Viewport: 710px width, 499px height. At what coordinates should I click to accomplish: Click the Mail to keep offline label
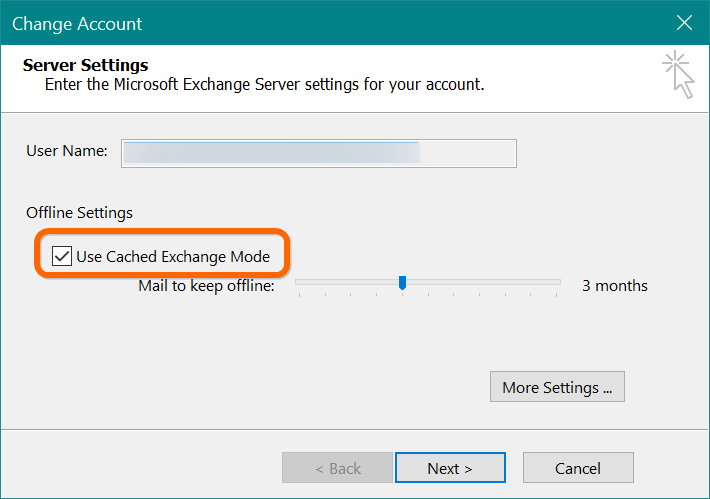pyautogui.click(x=206, y=286)
